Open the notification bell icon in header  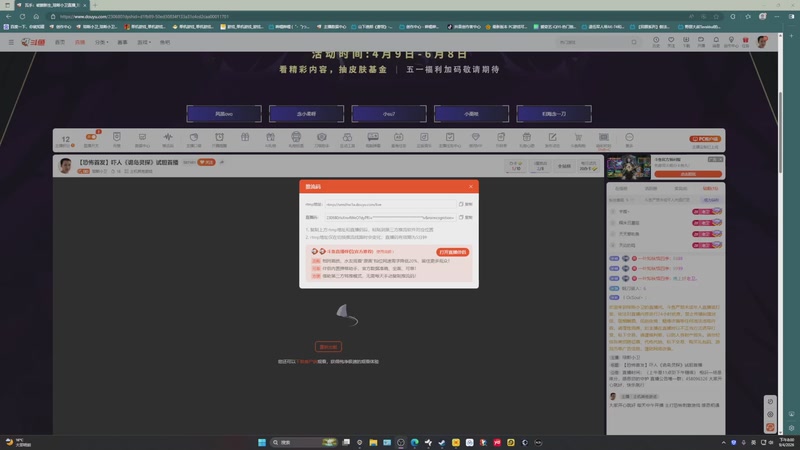[716, 42]
